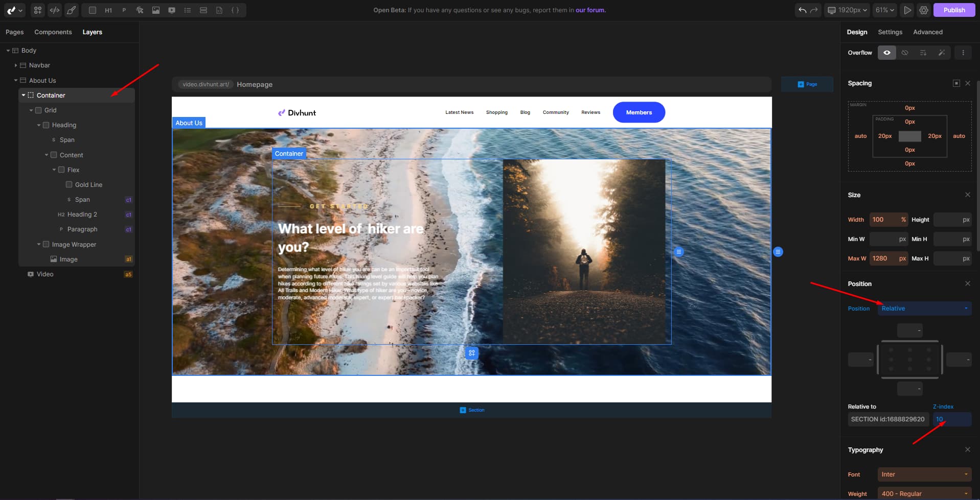This screenshot has height=500, width=980.
Task: Add a list element from toolbar
Action: click(x=188, y=10)
